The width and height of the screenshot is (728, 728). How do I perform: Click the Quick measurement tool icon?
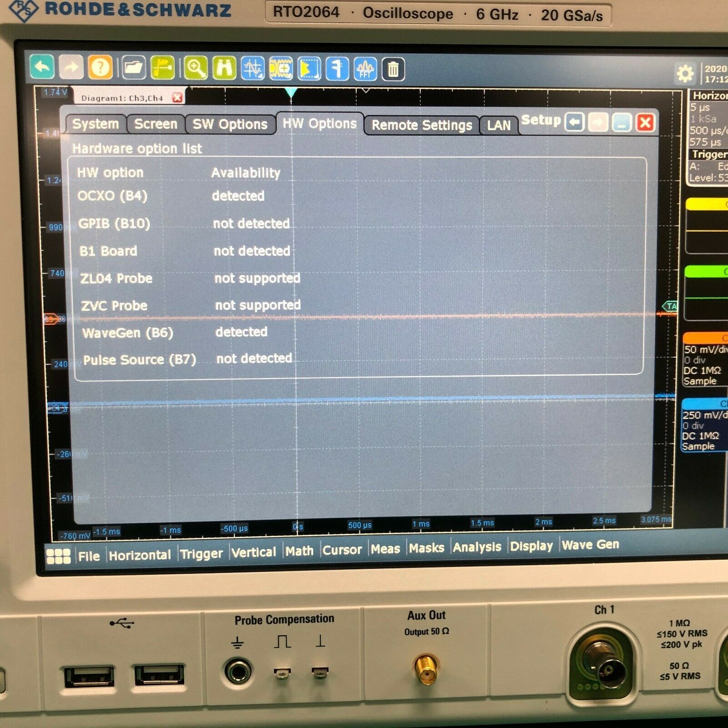tap(337, 69)
